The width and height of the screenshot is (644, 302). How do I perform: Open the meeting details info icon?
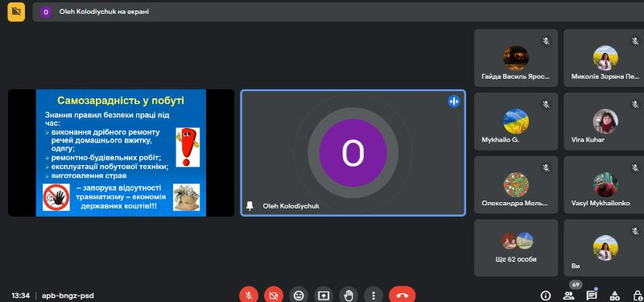coord(546,295)
